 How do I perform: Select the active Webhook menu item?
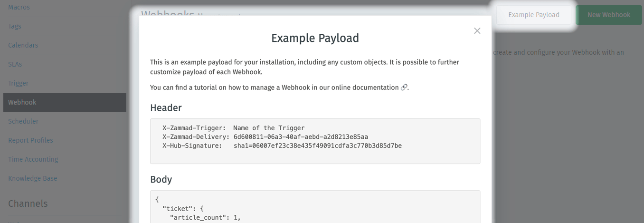pyautogui.click(x=65, y=102)
